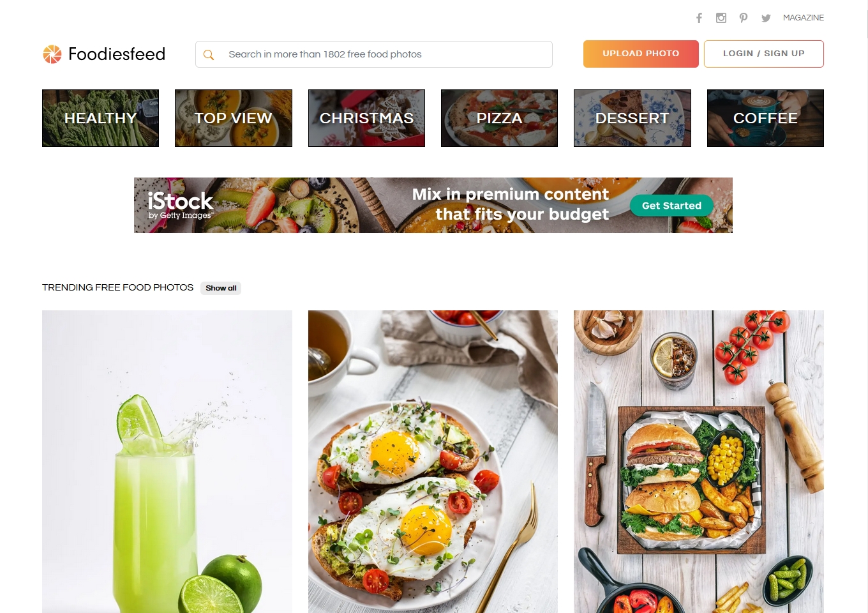Screen dimensions: 868x613
Task: Open the Twitter social icon
Action: click(766, 18)
